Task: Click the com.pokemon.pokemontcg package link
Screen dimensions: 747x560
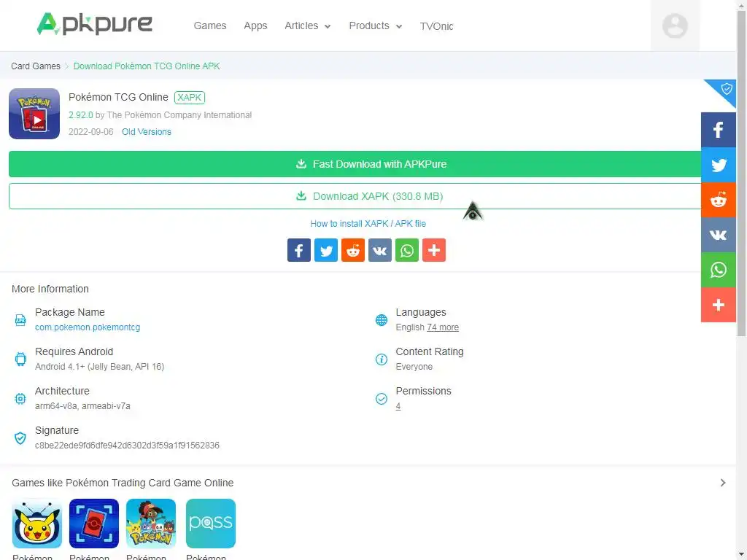Action: point(88,327)
